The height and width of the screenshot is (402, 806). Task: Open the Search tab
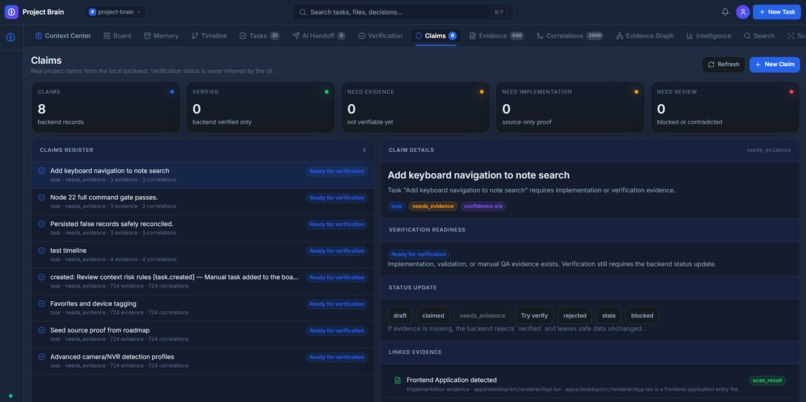coord(759,36)
